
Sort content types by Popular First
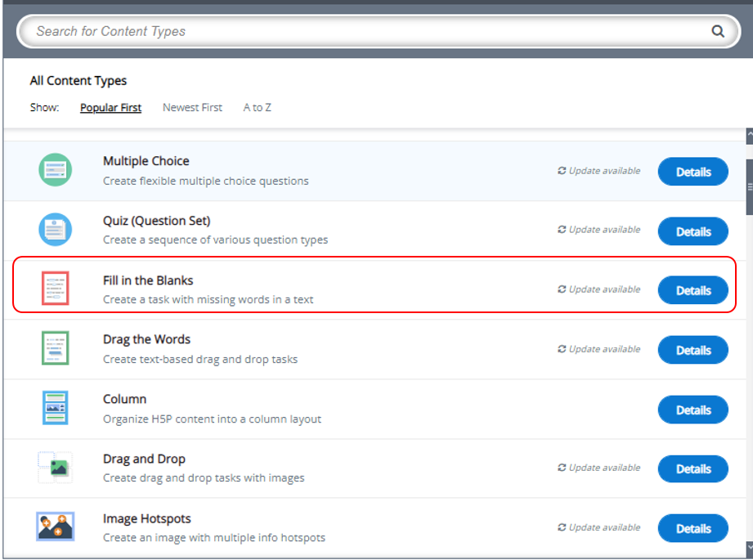pos(110,107)
